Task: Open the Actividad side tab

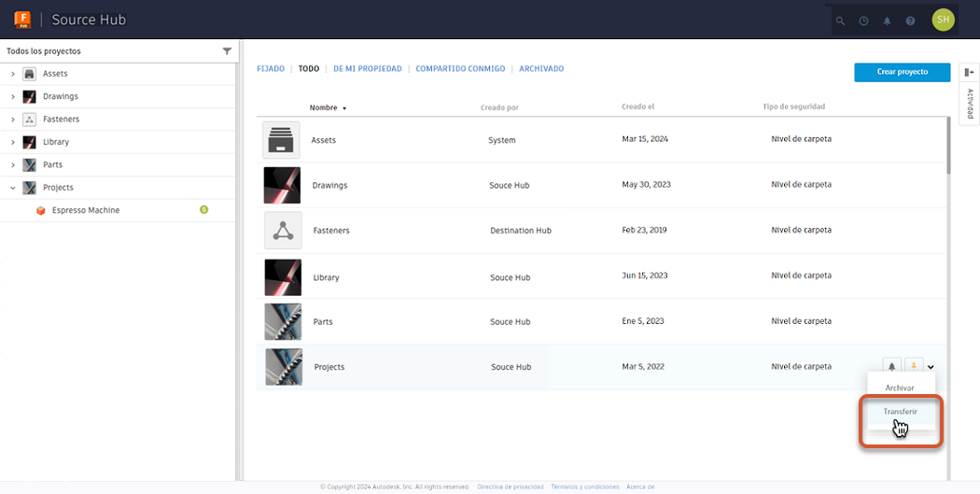Action: [970, 104]
